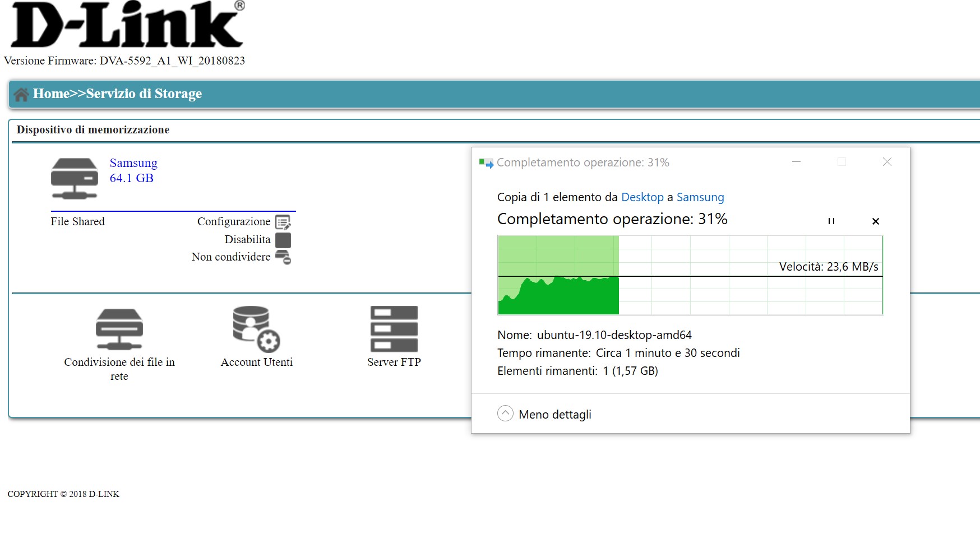Click the Velocità: 23,6 MB/s readout
The width and height of the screenshot is (980, 548).
click(x=829, y=267)
